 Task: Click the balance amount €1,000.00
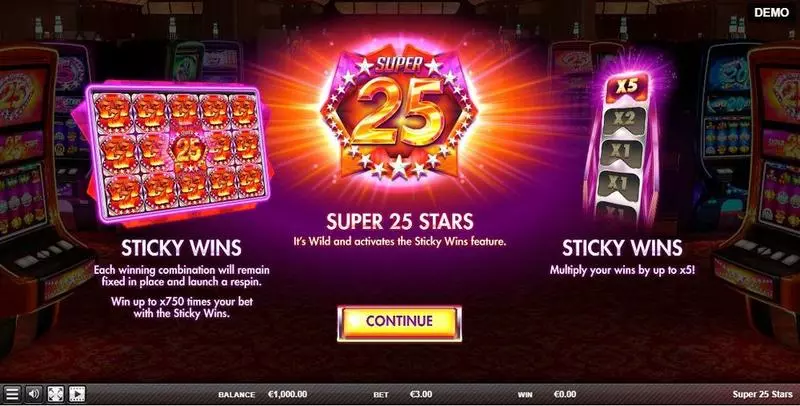pos(287,394)
